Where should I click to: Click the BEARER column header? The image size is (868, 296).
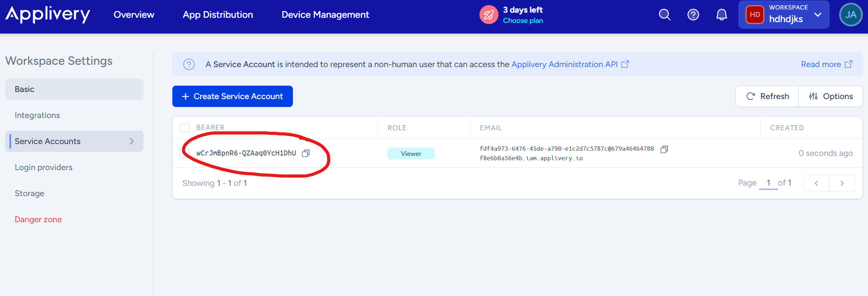[x=210, y=127]
